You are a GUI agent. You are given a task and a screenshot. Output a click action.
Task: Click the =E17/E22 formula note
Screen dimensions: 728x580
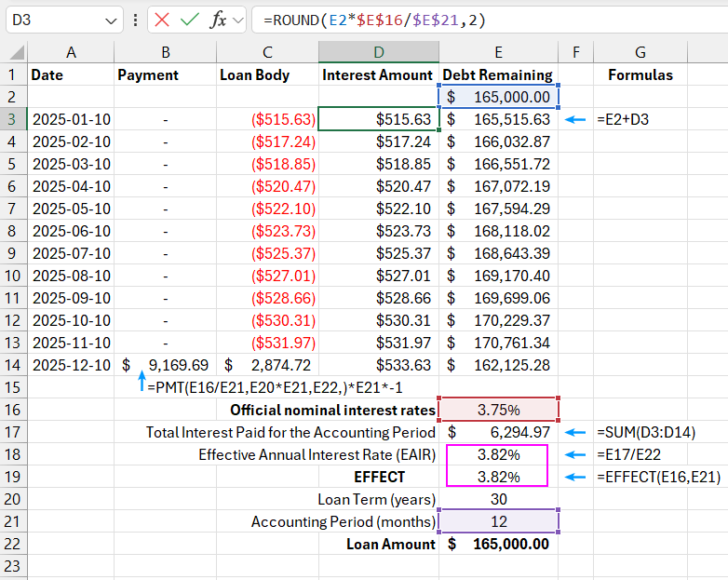(x=628, y=454)
